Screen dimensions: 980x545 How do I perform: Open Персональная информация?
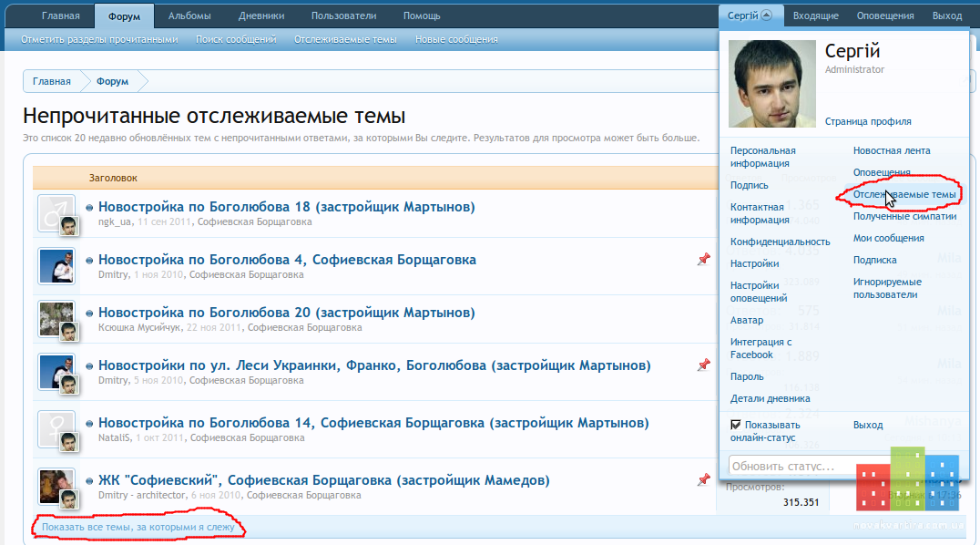(x=762, y=157)
